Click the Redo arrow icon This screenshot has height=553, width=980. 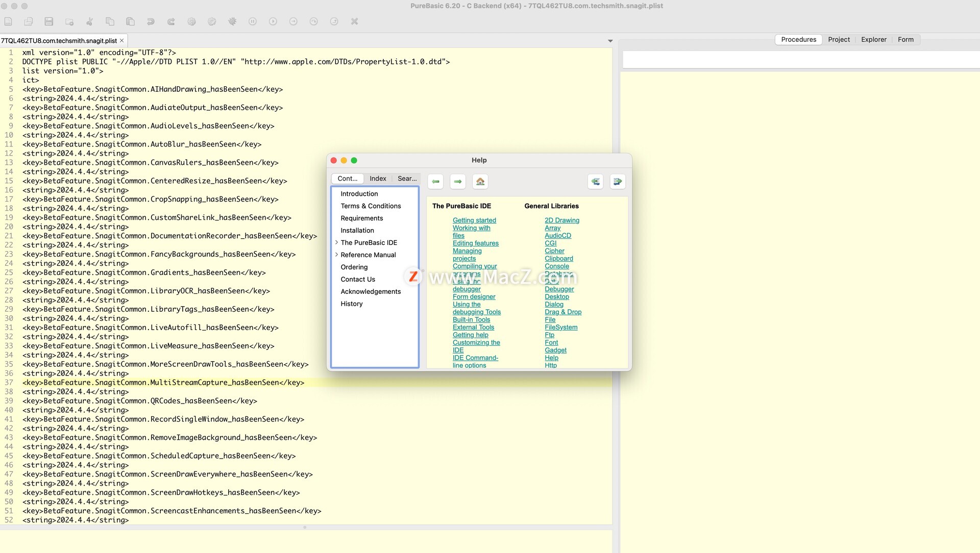(171, 21)
